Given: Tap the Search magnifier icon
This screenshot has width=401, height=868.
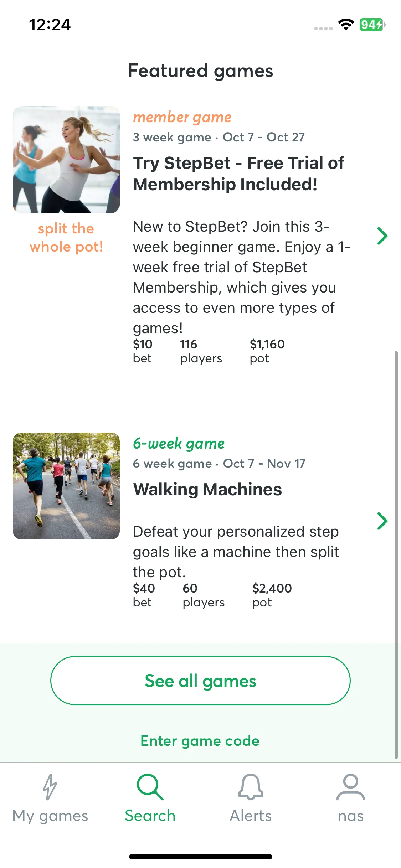Looking at the screenshot, I should click(x=150, y=787).
